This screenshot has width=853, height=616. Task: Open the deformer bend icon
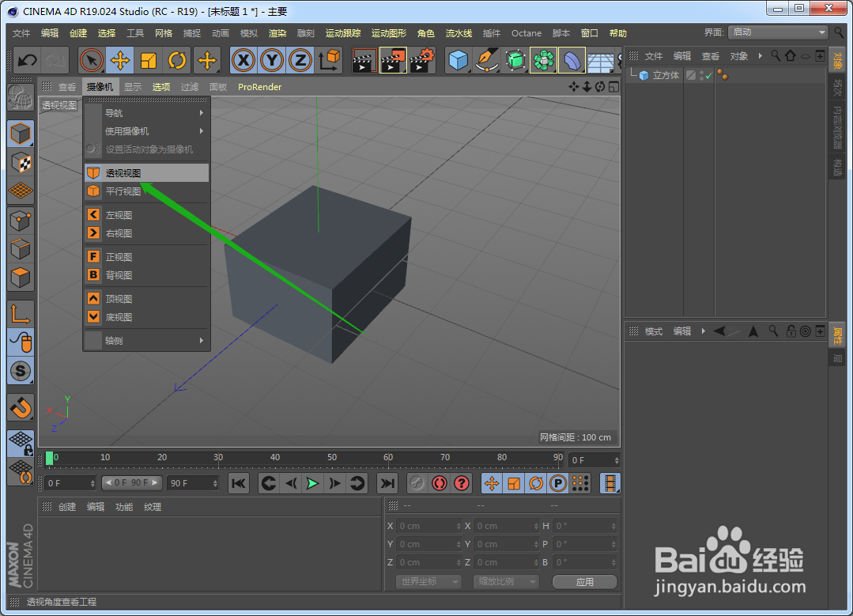pyautogui.click(x=572, y=60)
